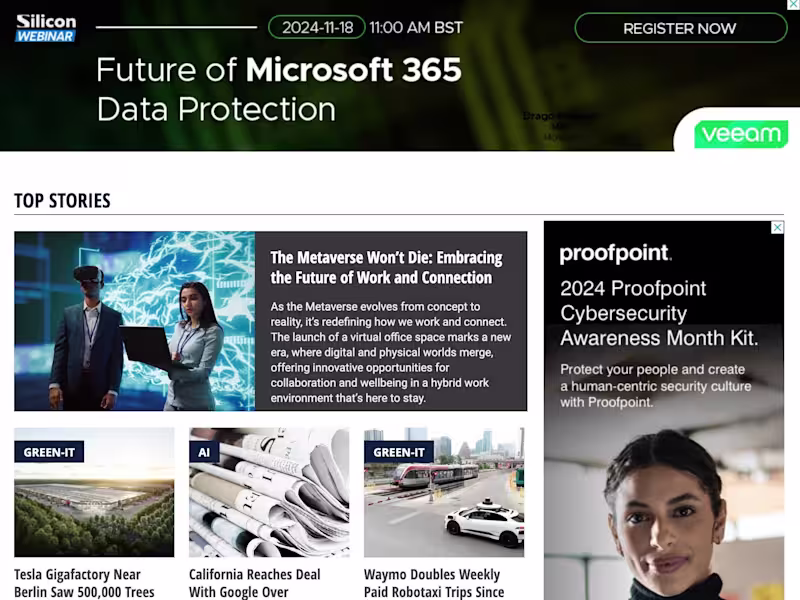
Task: Click the Proofpoint logo in the ad
Action: click(615, 254)
